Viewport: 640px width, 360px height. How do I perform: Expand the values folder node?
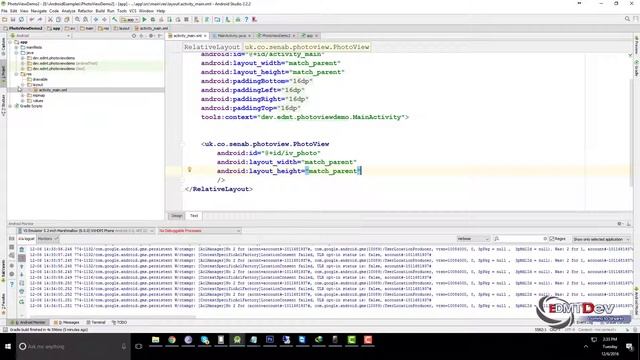click(23, 100)
